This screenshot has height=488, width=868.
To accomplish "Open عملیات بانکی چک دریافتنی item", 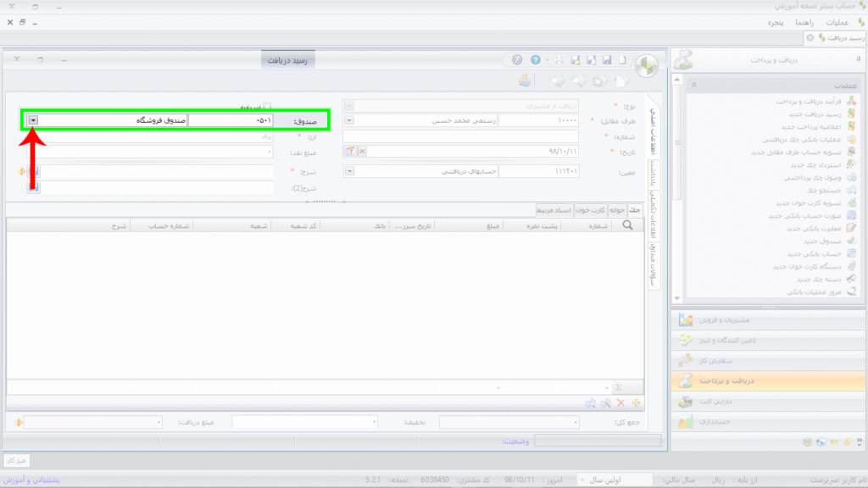I will click(x=802, y=140).
